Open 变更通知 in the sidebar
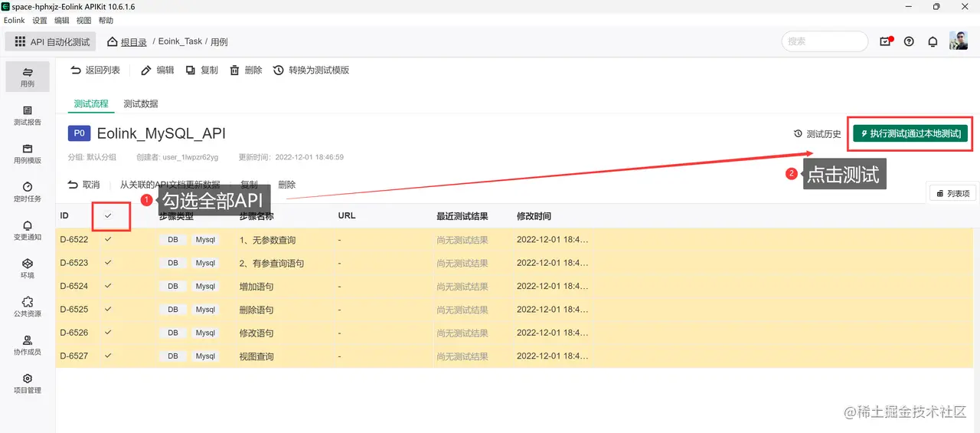Screen dimensions: 980x433 pos(28,230)
